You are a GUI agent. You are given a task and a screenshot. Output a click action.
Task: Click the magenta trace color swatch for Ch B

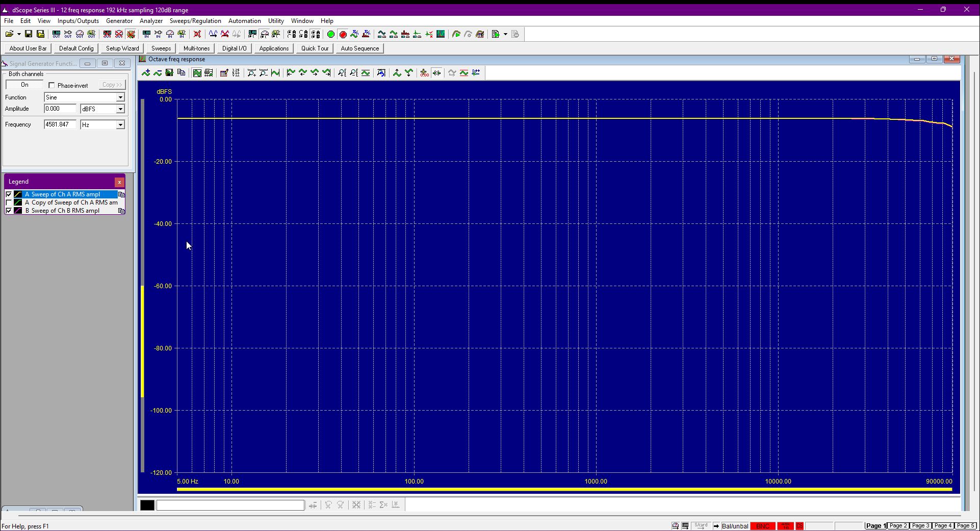[18, 211]
